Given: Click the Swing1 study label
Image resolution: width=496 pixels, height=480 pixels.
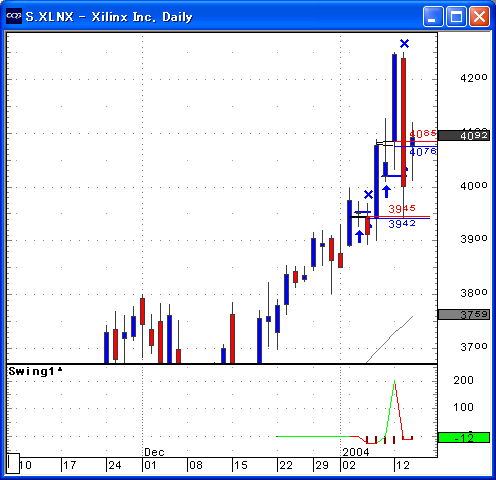Looking at the screenshot, I should [35, 371].
